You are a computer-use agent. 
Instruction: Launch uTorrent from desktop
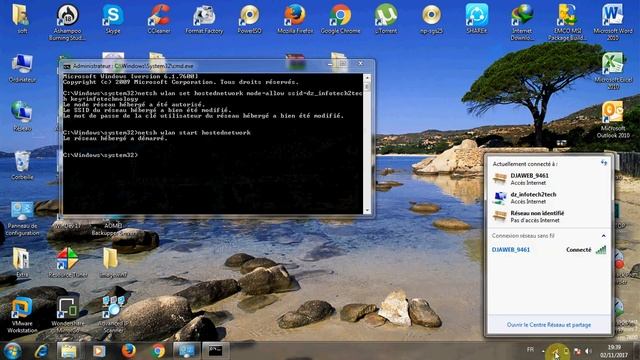click(386, 18)
